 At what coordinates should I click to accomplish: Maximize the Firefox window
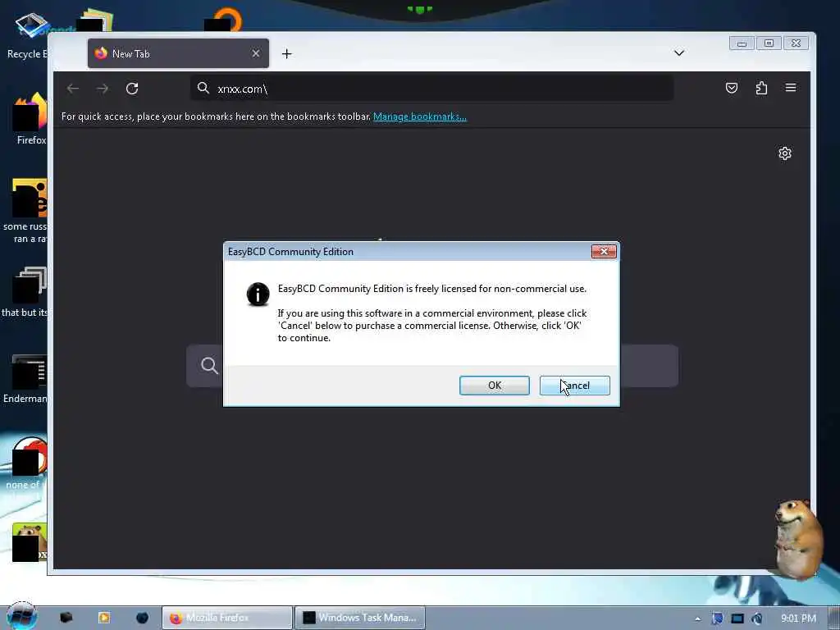click(769, 43)
